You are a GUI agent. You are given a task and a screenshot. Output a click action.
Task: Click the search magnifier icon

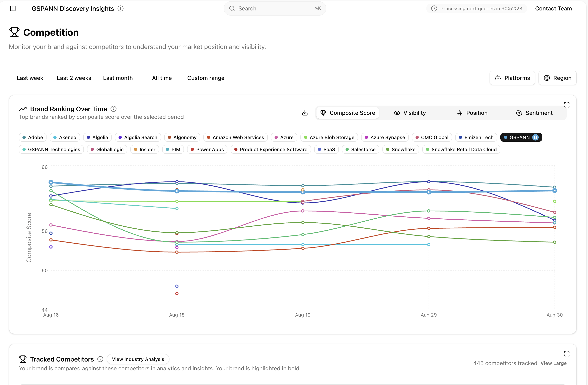point(232,8)
